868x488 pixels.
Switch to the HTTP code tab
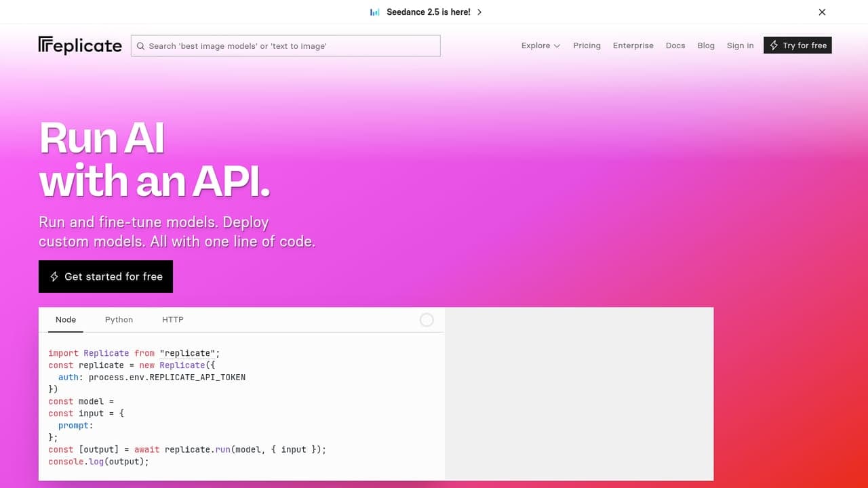point(173,320)
